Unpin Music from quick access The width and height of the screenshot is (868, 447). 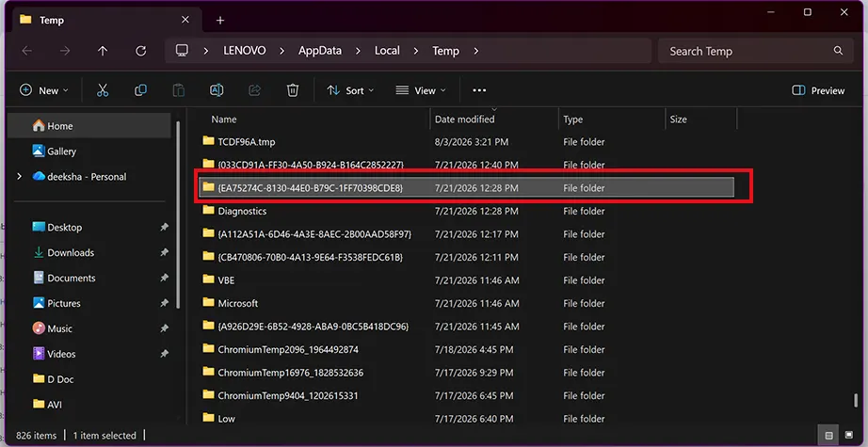pos(164,328)
